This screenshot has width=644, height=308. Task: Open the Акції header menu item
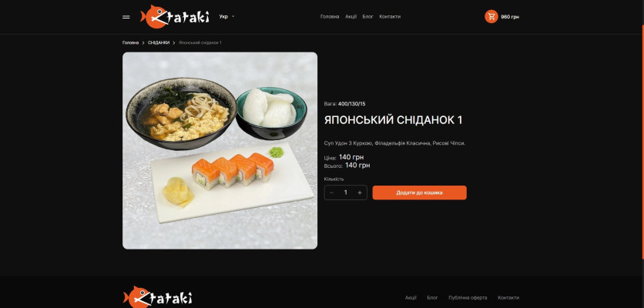pos(351,17)
